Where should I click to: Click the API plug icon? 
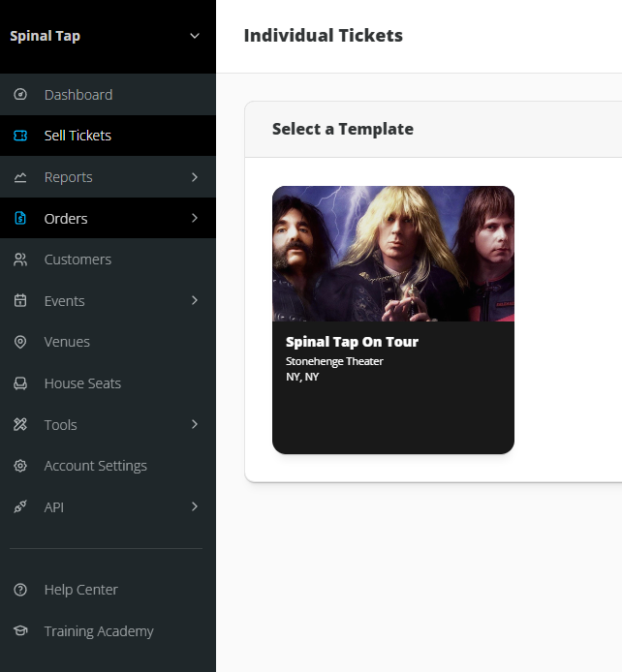[20, 506]
